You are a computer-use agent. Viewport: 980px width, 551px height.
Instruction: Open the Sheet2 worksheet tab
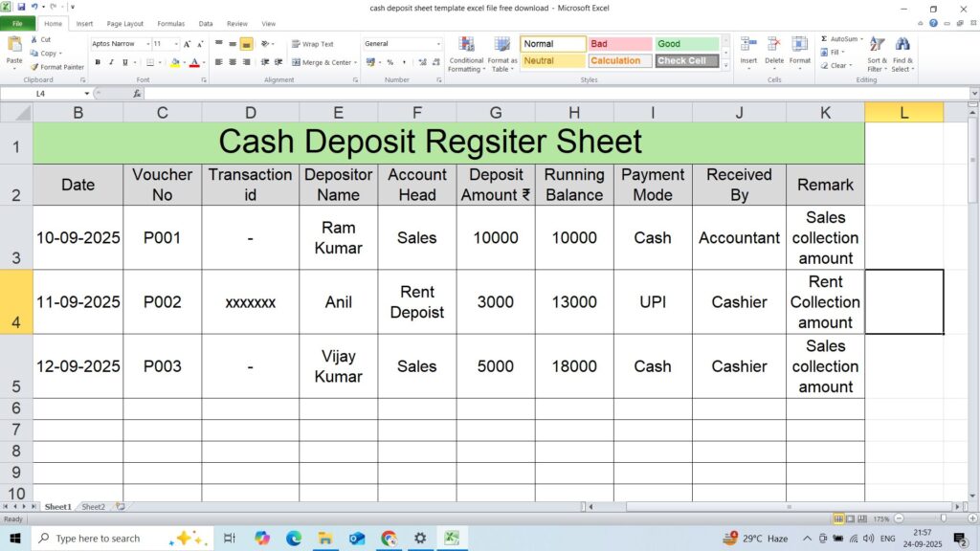[x=93, y=506]
